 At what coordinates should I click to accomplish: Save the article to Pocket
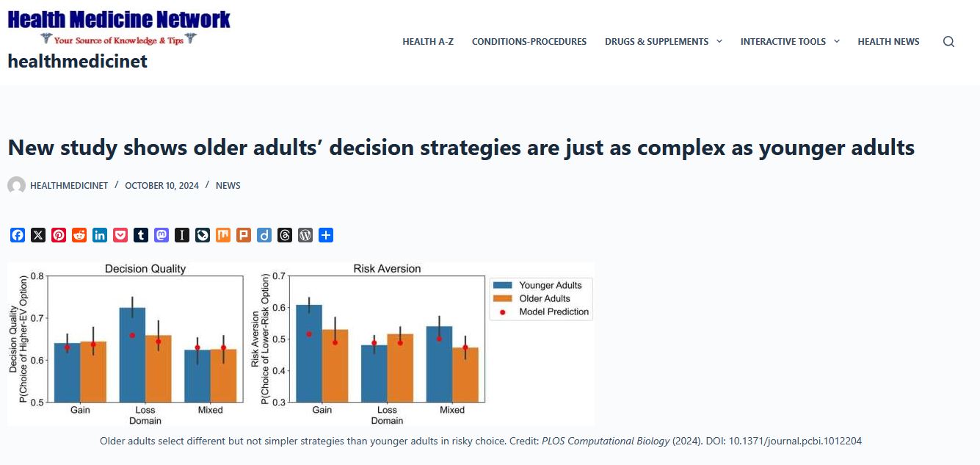(x=120, y=235)
